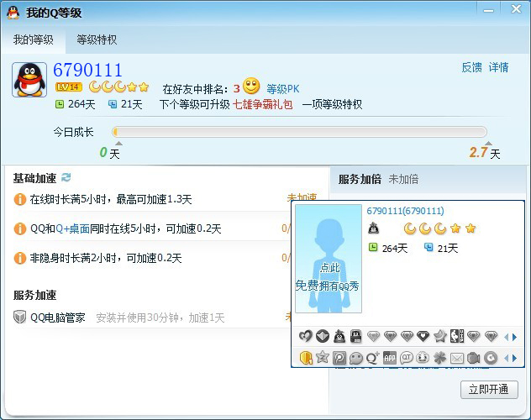Close the 我的Q等级 window
This screenshot has height=420, width=531.
[x=516, y=8]
